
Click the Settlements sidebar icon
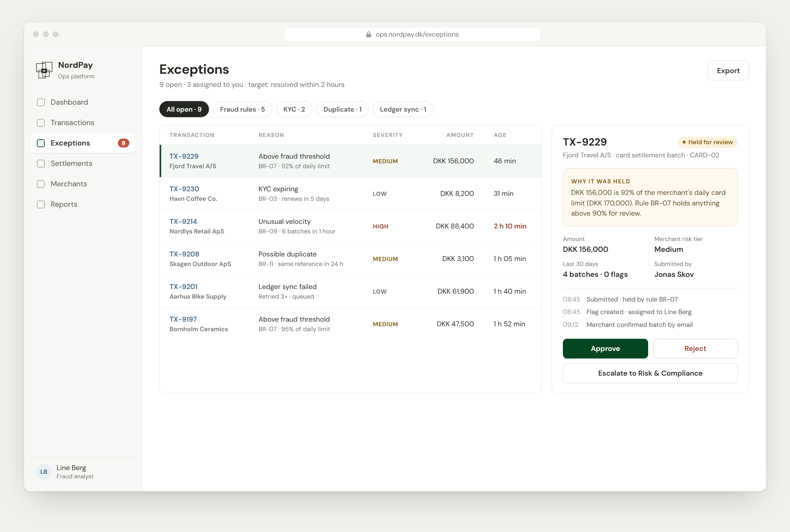(41, 163)
